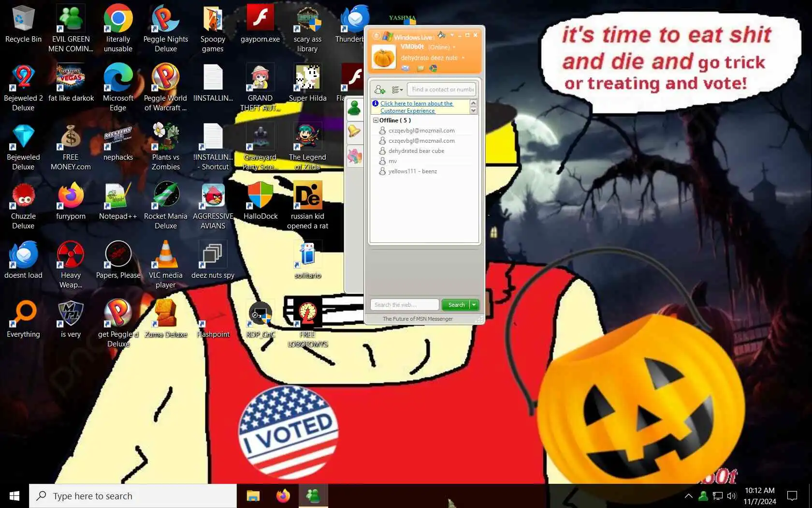Viewport: 812px width, 508px height.
Task: Select the Peggle World of Warcraft desktop icon
Action: point(165,87)
